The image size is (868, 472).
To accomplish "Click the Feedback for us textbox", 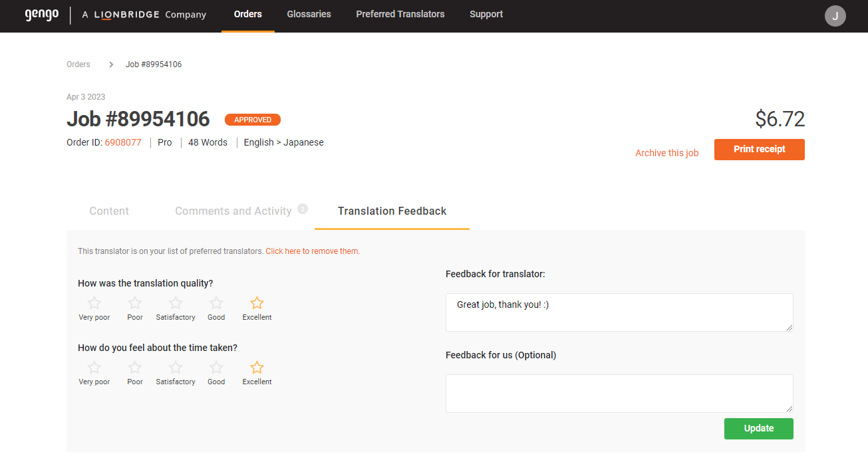I will coord(619,394).
